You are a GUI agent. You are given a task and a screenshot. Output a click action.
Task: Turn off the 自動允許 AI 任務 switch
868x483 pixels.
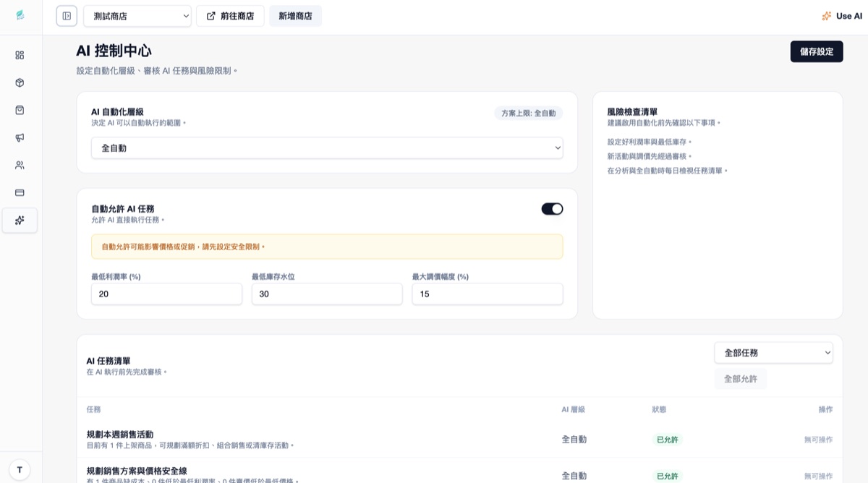coord(552,209)
